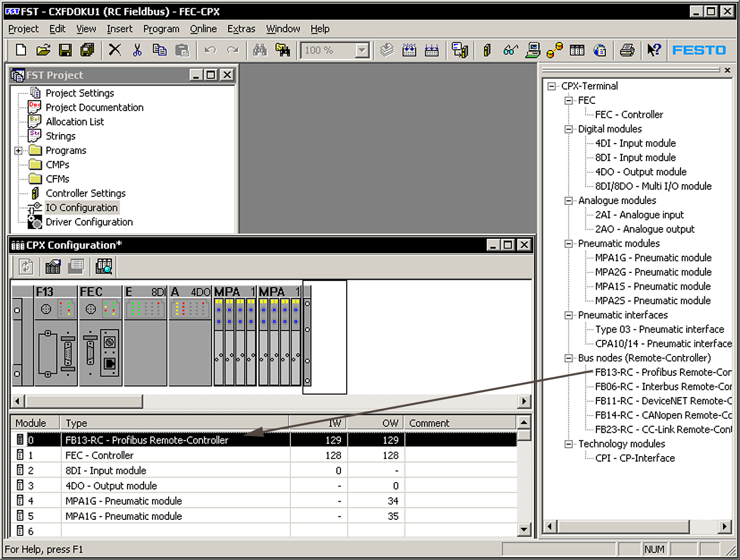Open the Insert menu
Screen dimensions: 740x560
[x=120, y=29]
